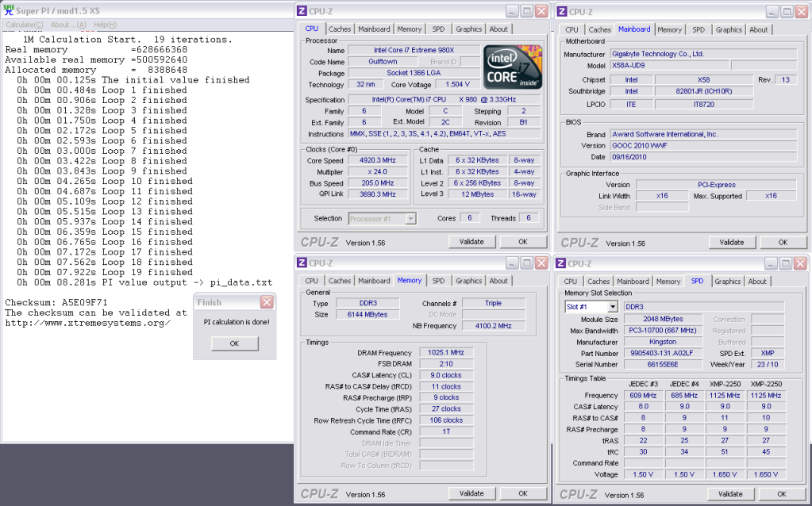The image size is (812, 506).
Task: Click the Super PI title bar icon
Action: point(8,11)
